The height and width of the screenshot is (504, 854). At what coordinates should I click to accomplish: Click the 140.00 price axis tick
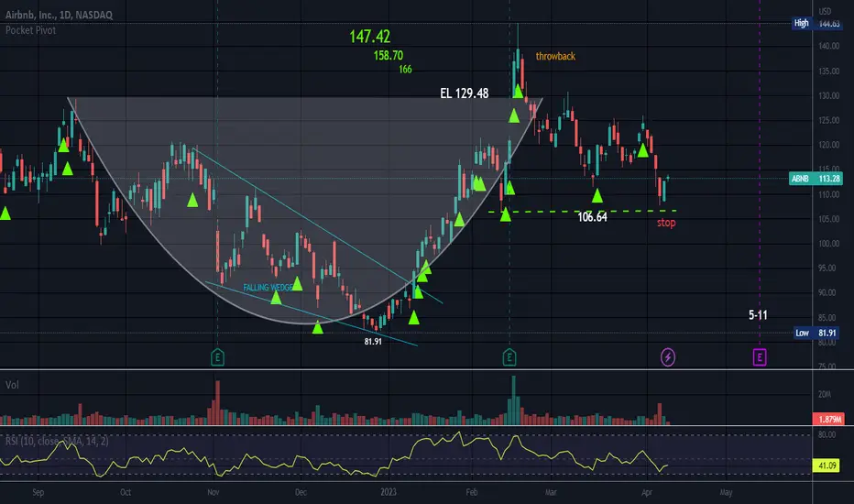tap(829, 47)
